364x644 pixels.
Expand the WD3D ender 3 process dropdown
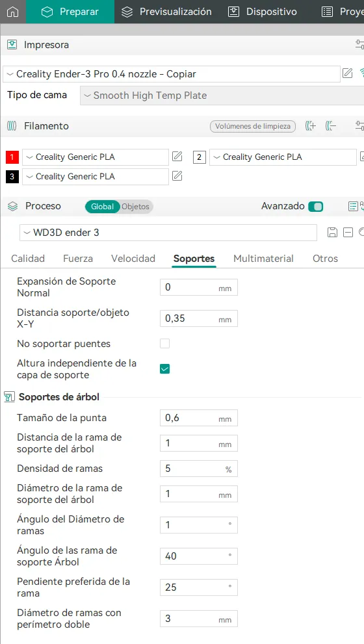coord(168,233)
